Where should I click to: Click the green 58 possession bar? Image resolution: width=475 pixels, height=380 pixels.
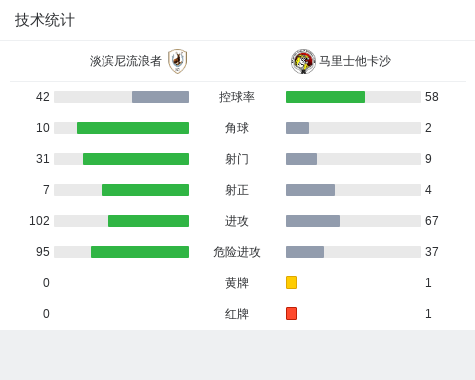click(x=325, y=97)
